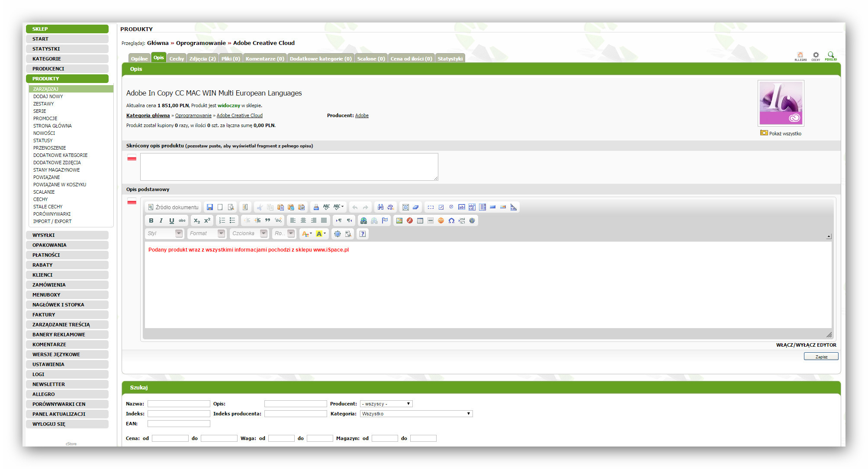Align text to center

[x=303, y=220]
